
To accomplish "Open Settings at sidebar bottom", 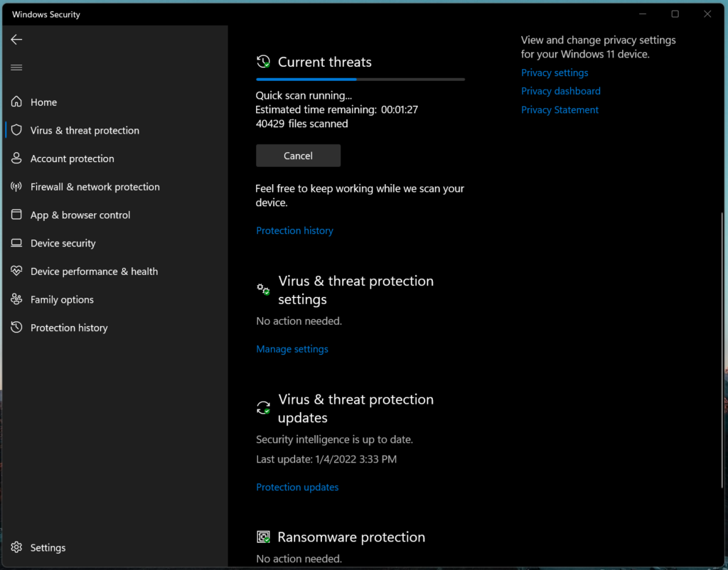I will (x=117, y=547).
